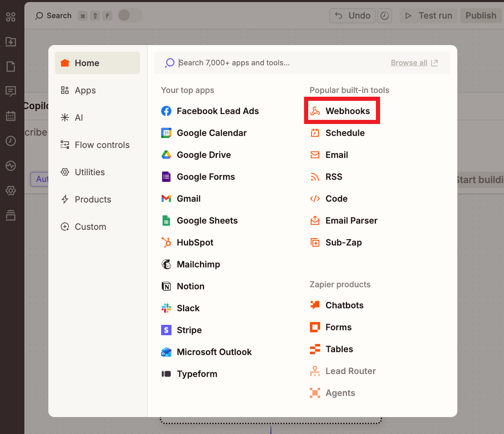Choose Tables from Zapier products
This screenshot has height=434, width=504.
pyautogui.click(x=331, y=349)
